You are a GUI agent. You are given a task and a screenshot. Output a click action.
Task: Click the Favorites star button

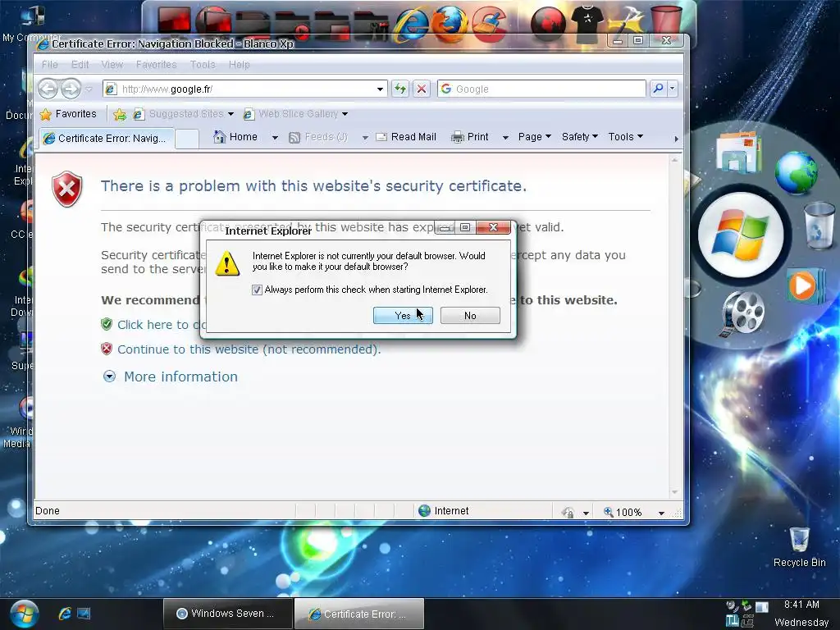coord(69,114)
